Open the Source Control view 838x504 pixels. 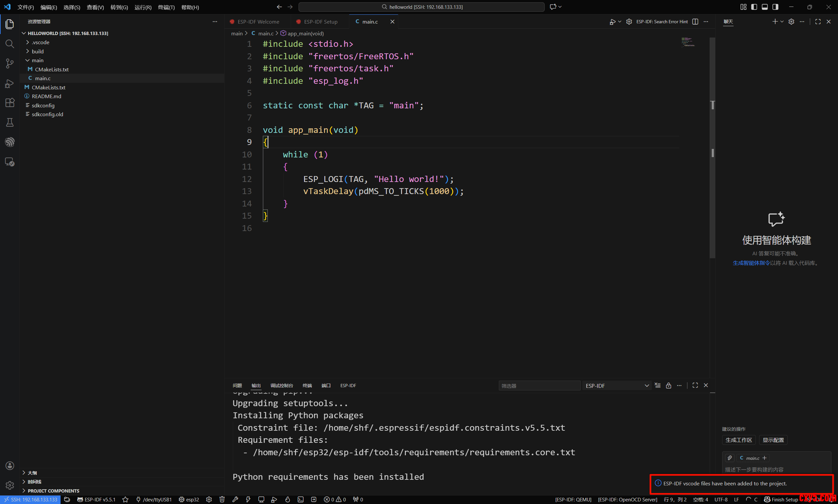[x=9, y=63]
